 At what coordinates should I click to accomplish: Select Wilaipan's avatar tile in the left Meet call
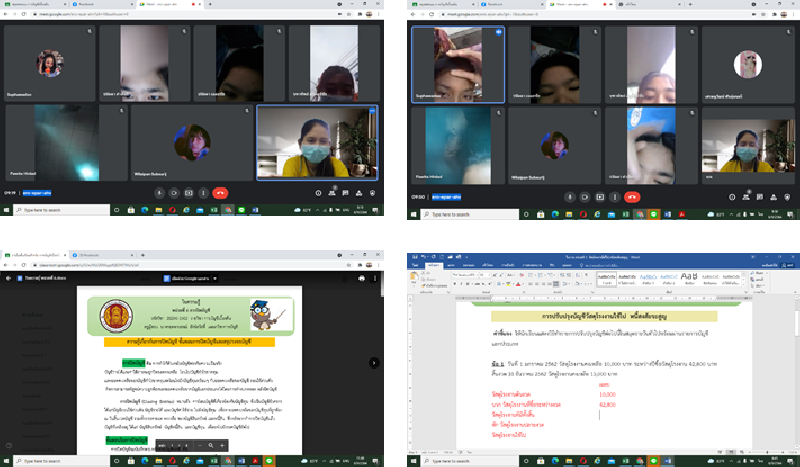click(191, 140)
